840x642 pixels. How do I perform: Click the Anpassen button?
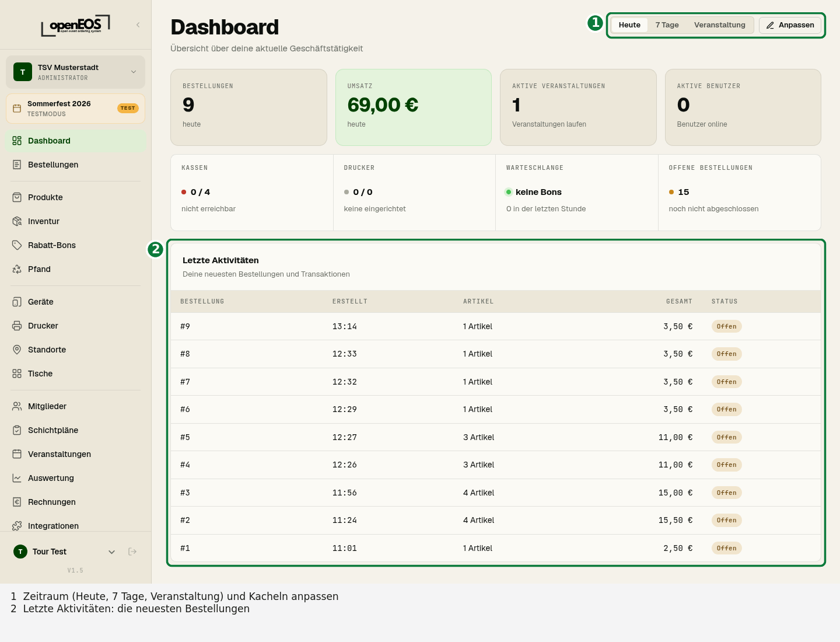pos(790,25)
